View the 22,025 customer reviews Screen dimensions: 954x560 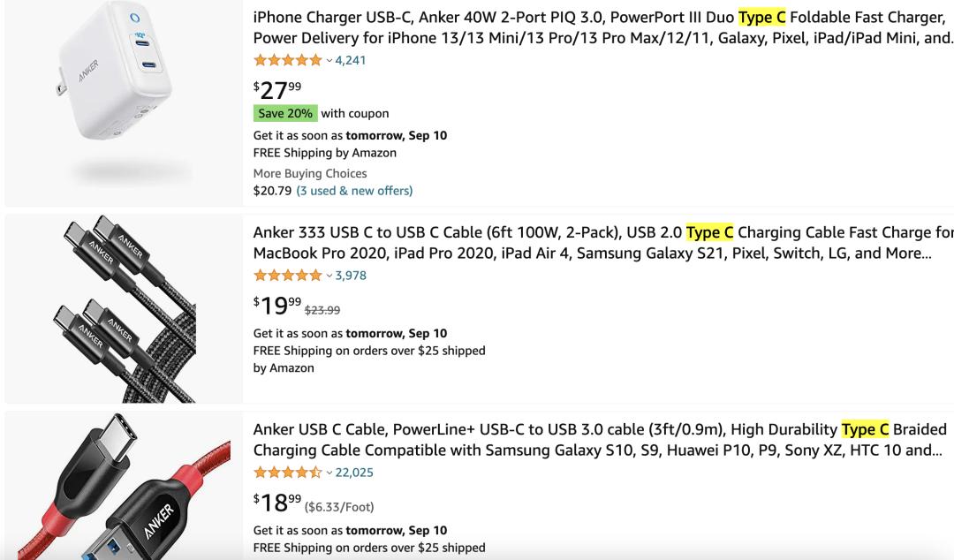[x=354, y=473]
